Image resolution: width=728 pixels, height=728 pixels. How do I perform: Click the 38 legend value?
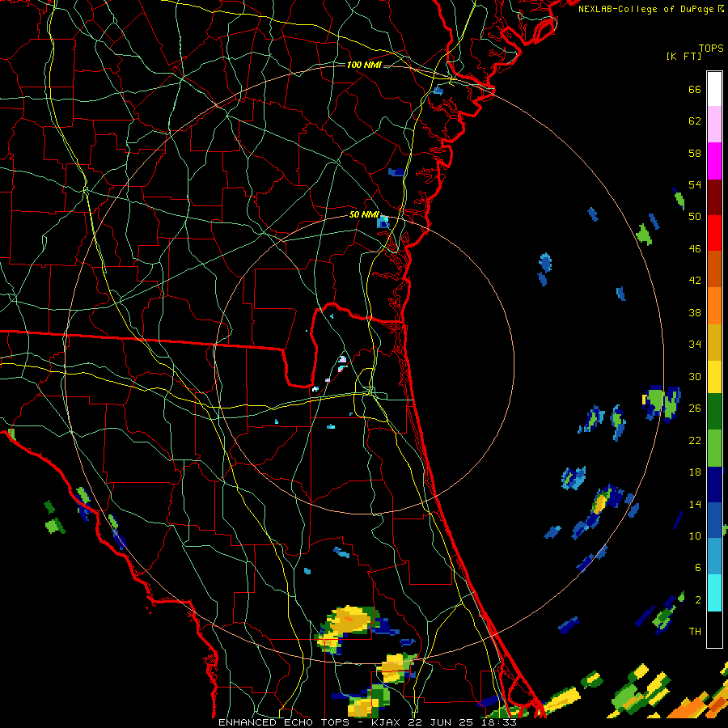(695, 312)
